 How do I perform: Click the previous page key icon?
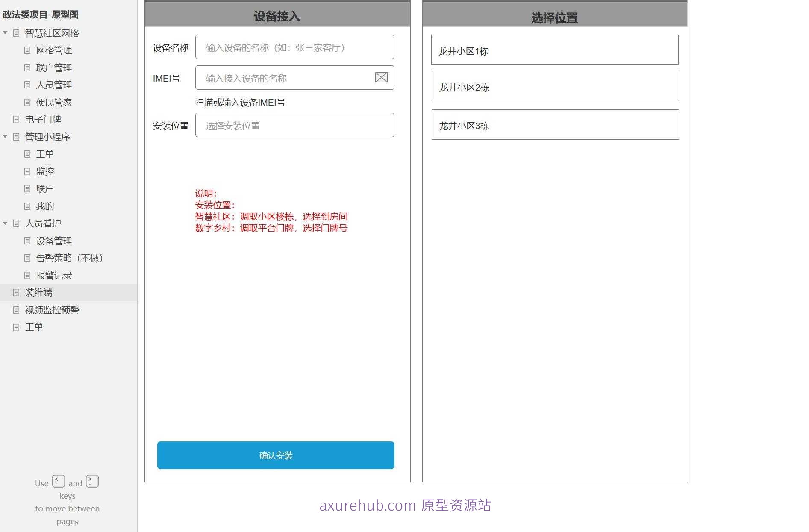point(59,481)
